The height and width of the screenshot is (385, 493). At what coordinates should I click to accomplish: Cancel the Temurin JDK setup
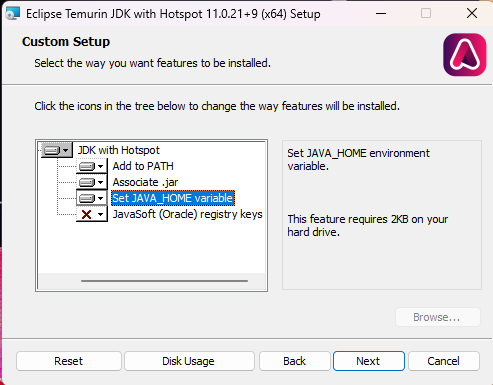[444, 361]
